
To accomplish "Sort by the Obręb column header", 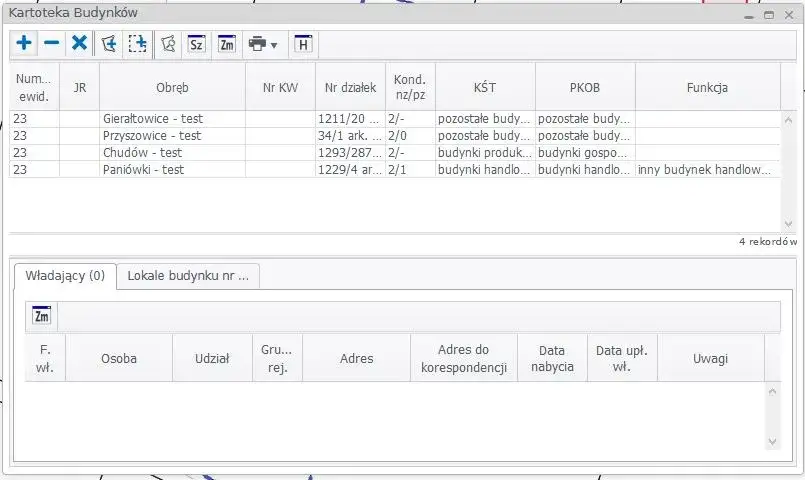I will 172,88.
